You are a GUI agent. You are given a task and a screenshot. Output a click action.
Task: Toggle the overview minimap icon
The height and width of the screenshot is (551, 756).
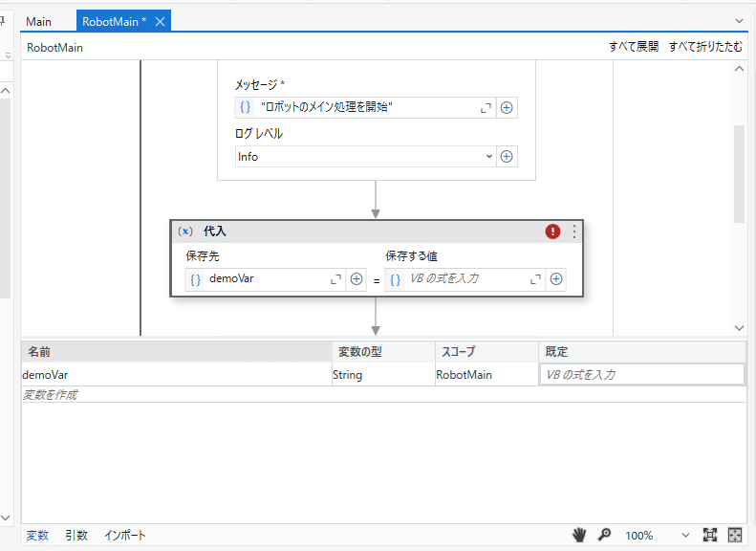734,535
